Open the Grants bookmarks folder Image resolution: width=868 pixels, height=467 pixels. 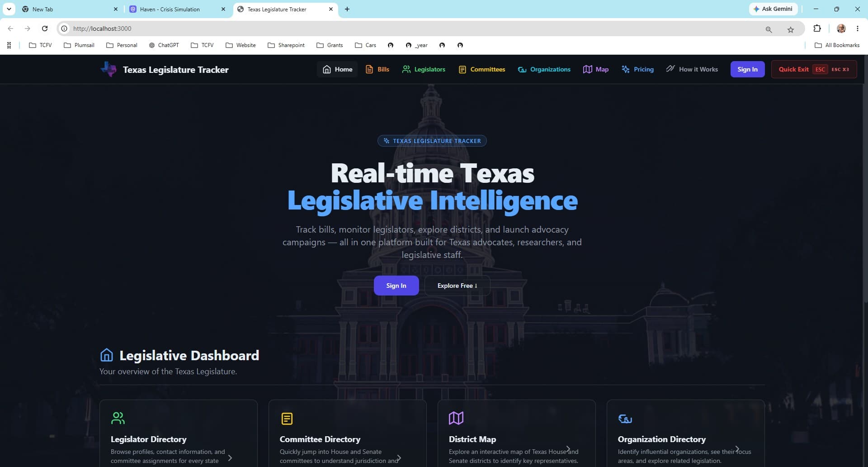pyautogui.click(x=330, y=45)
